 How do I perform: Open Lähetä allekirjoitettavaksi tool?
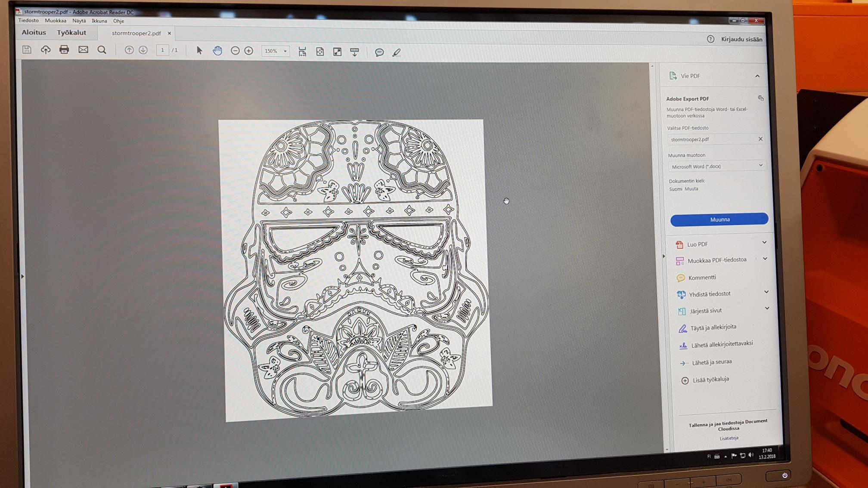click(x=722, y=344)
